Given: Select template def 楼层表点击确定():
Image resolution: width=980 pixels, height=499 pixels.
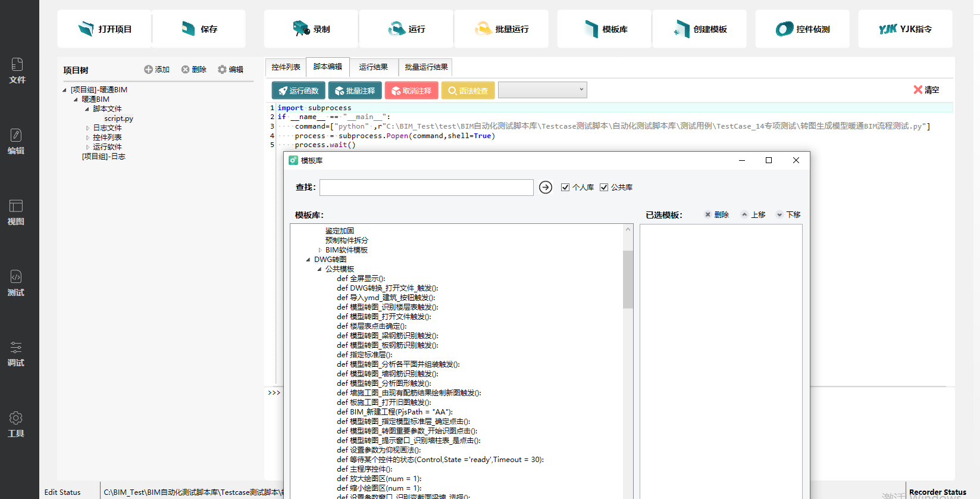Looking at the screenshot, I should pyautogui.click(x=372, y=326).
